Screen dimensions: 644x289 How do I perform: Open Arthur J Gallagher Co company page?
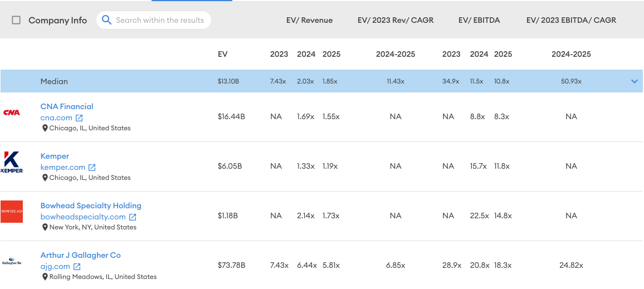click(80, 255)
